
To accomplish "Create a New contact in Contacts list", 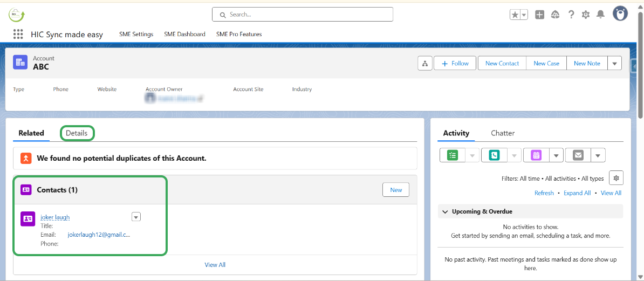I will pyautogui.click(x=396, y=190).
